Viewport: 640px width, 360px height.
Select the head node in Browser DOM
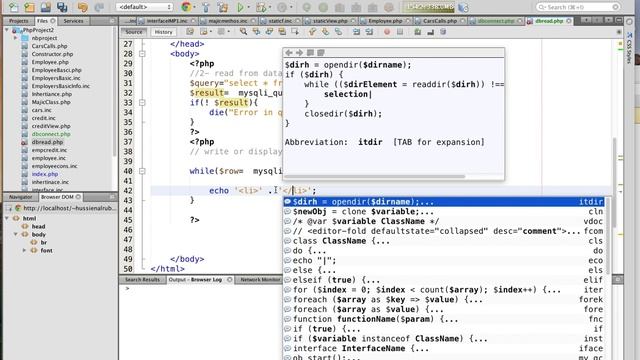click(38, 227)
